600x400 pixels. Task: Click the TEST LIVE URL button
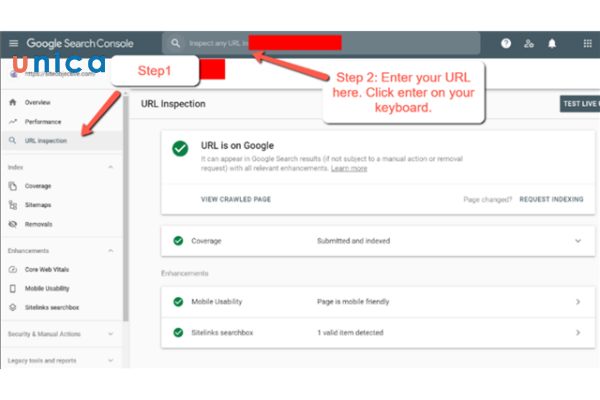point(580,104)
